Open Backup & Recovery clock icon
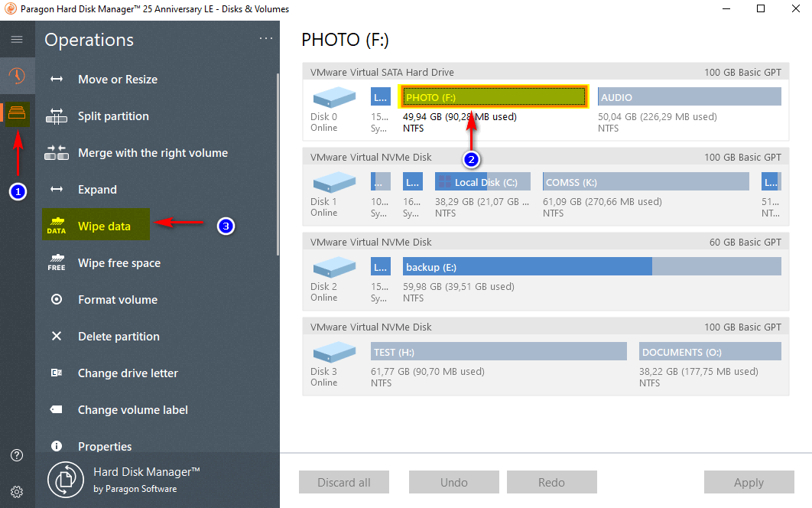The width and height of the screenshot is (812, 508). (x=17, y=76)
